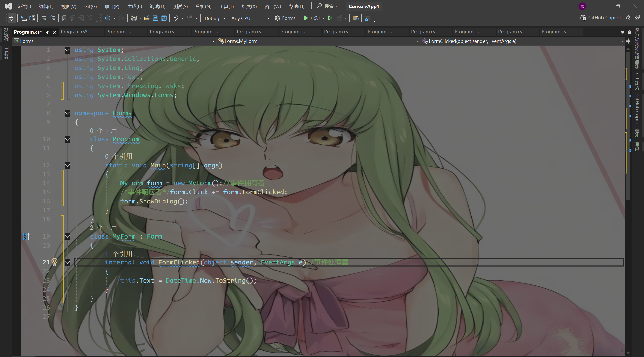Viewport: 644px width, 357px height.
Task: Collapse the class Program block
Action: [67, 139]
